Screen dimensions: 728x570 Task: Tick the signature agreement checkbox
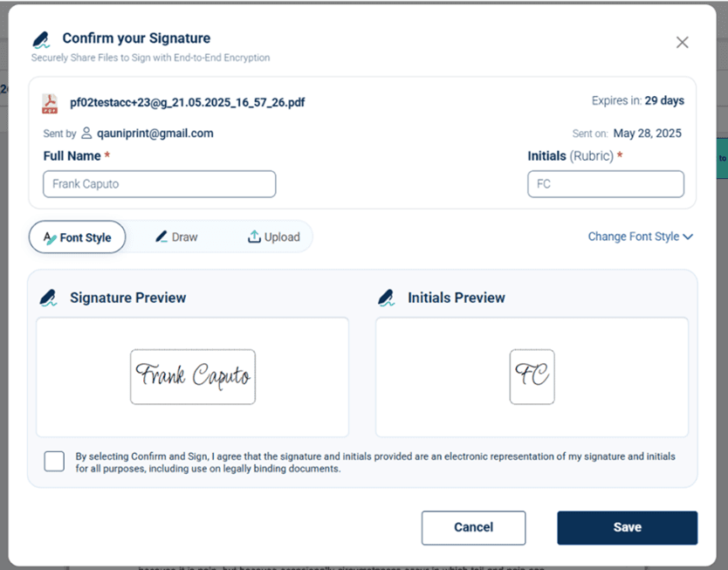click(x=54, y=462)
